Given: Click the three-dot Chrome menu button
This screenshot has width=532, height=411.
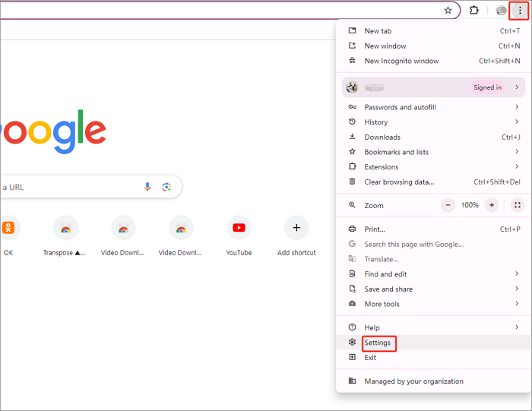Looking at the screenshot, I should coord(519,11).
